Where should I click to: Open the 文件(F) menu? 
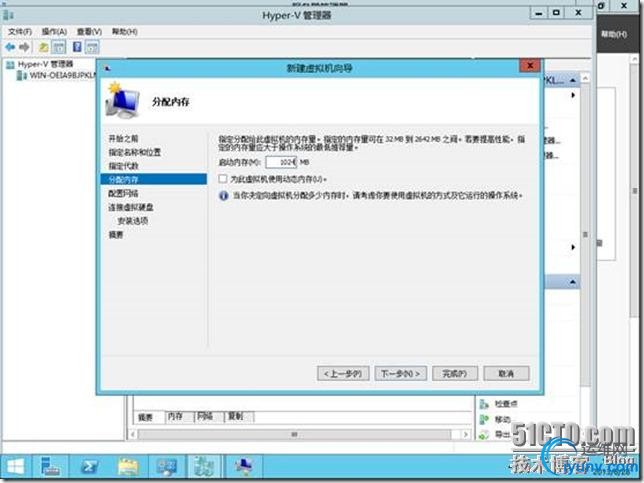[20, 32]
